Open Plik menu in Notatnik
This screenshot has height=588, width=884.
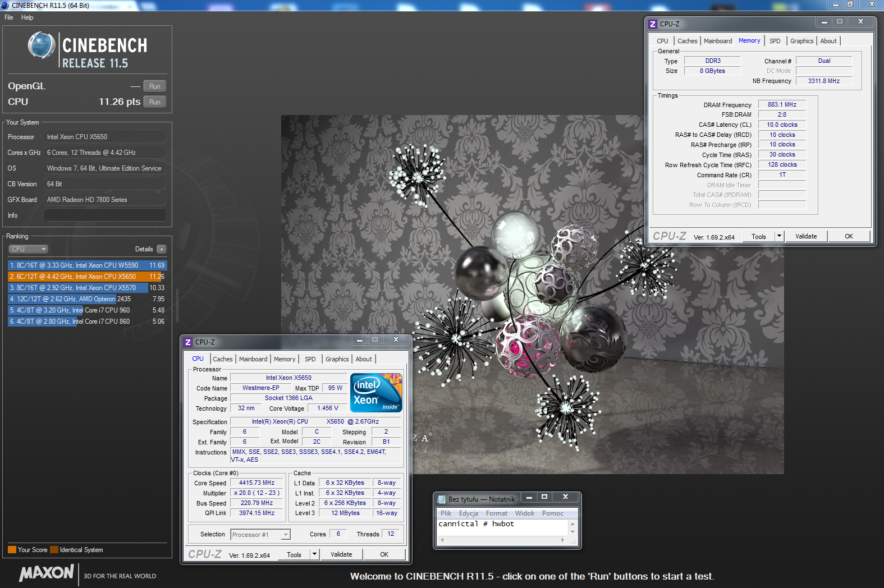[x=446, y=513]
